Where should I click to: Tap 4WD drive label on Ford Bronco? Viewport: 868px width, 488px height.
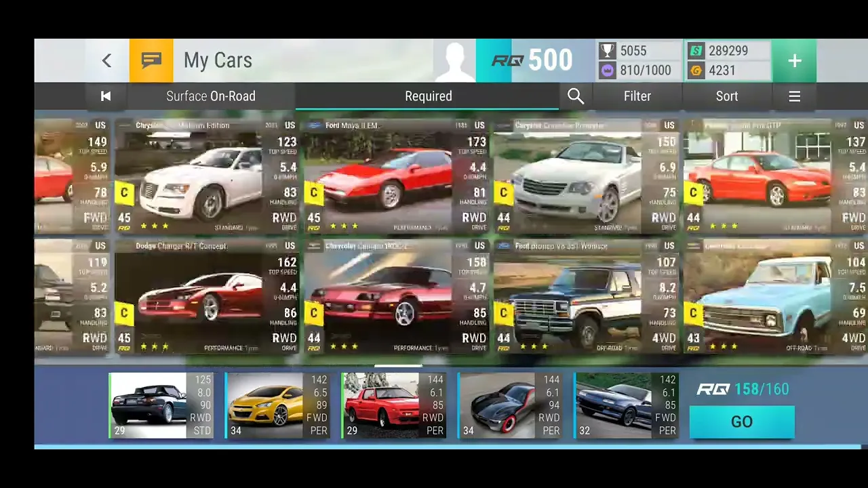pyautogui.click(x=664, y=338)
